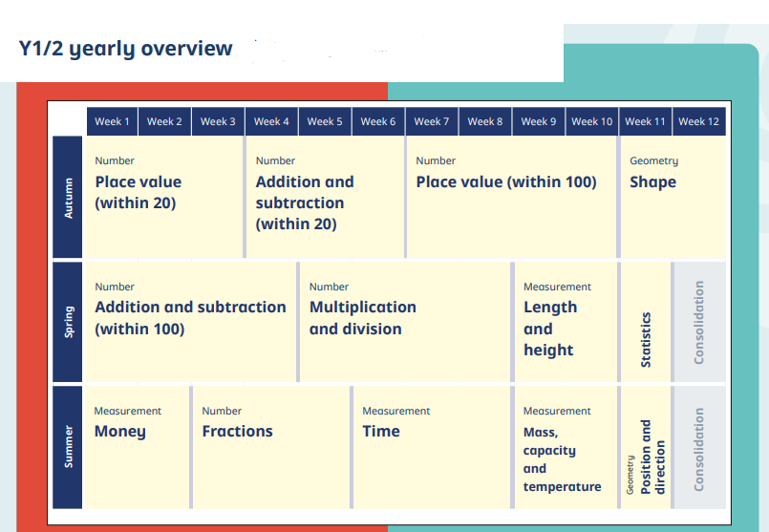Viewport: 769px width, 532px height.
Task: Click the Summer 'Consolidation' block
Action: [700, 447]
